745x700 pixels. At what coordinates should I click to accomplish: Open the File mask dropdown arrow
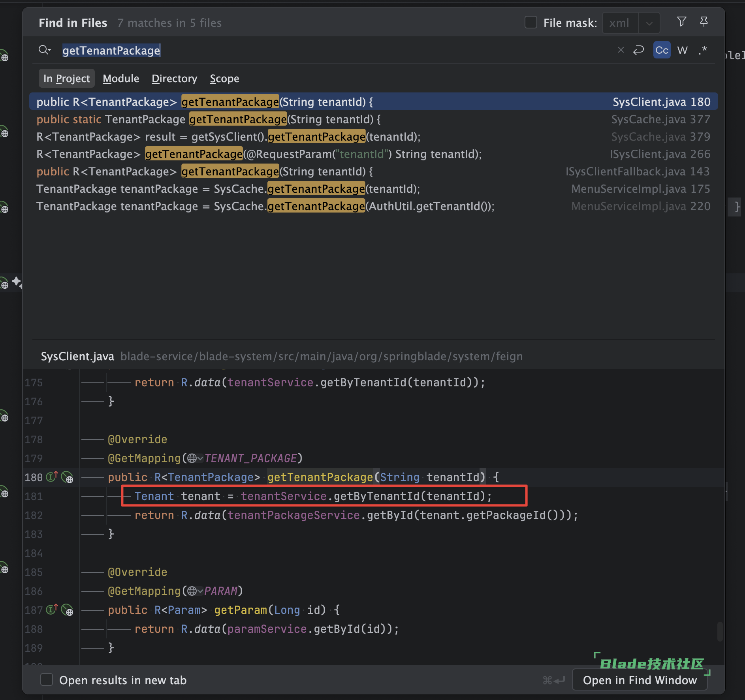click(x=649, y=23)
